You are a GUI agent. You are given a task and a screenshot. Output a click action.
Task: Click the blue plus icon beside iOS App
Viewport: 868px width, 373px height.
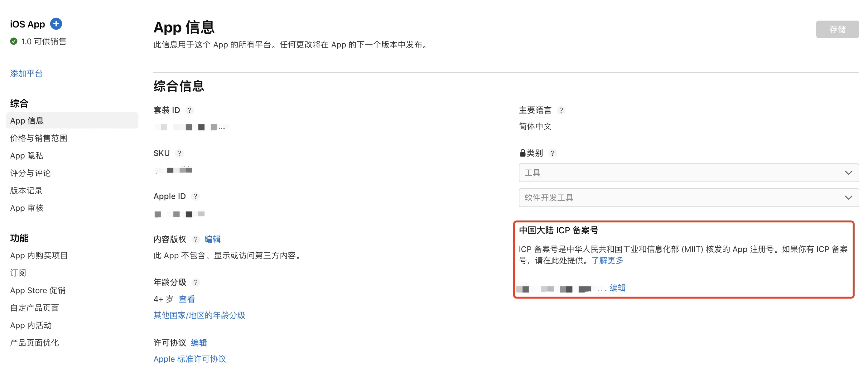(x=56, y=24)
